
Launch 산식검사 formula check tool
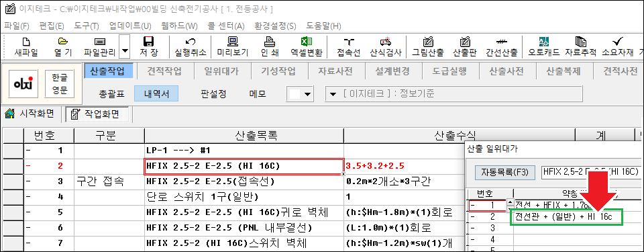point(386,47)
